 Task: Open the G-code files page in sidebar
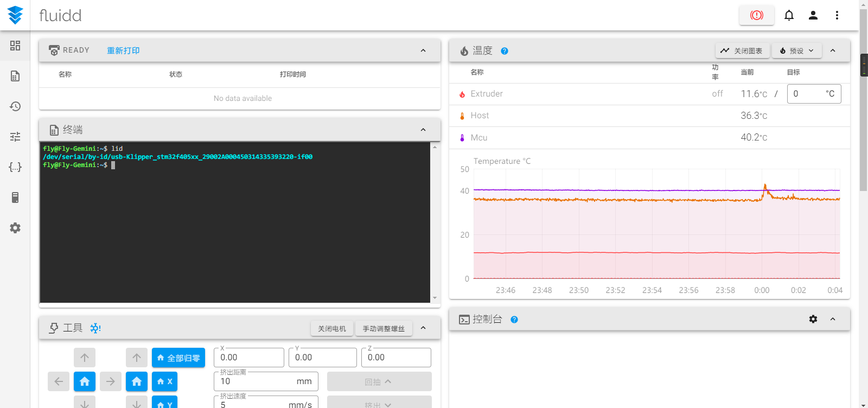15,76
